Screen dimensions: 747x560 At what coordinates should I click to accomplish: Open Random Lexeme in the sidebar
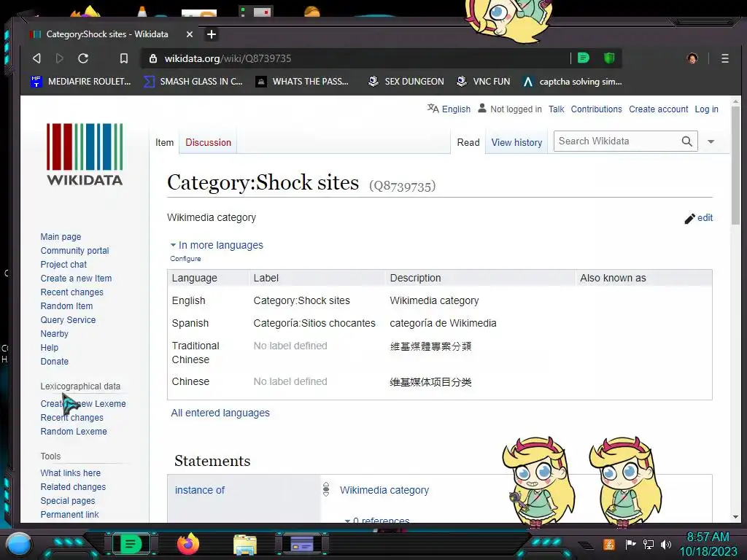click(x=74, y=432)
